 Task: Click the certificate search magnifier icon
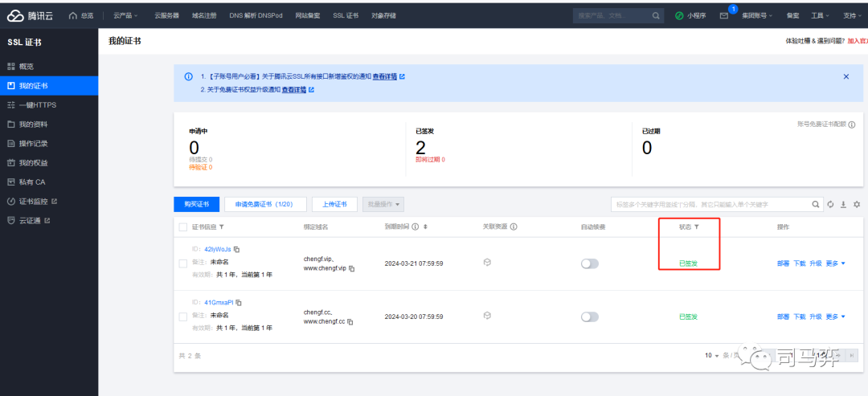click(x=816, y=204)
